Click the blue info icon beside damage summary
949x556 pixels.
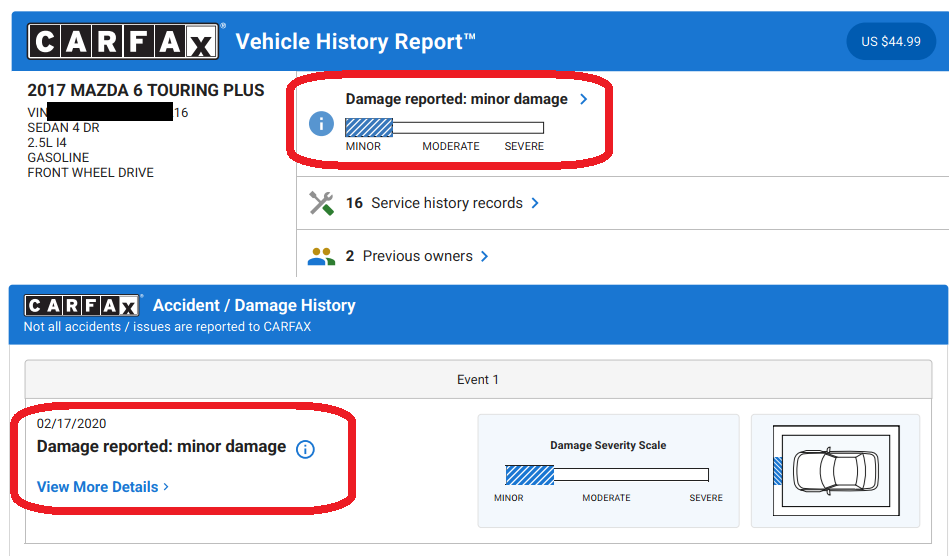[321, 123]
